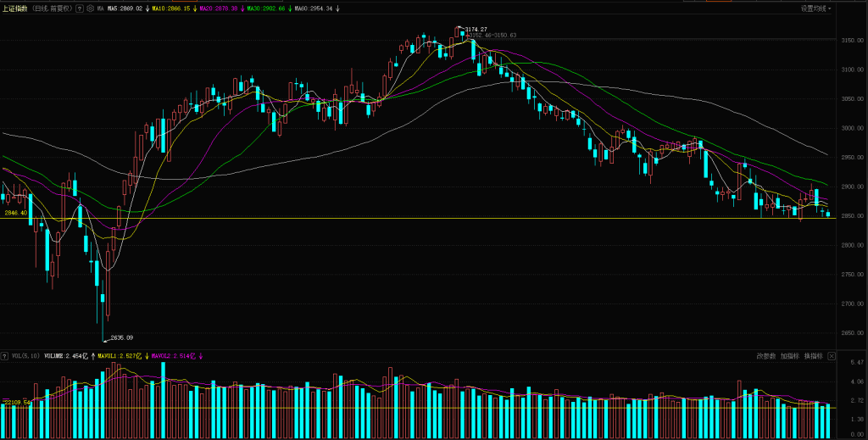Click 换指标 to switch indicator

pos(814,356)
